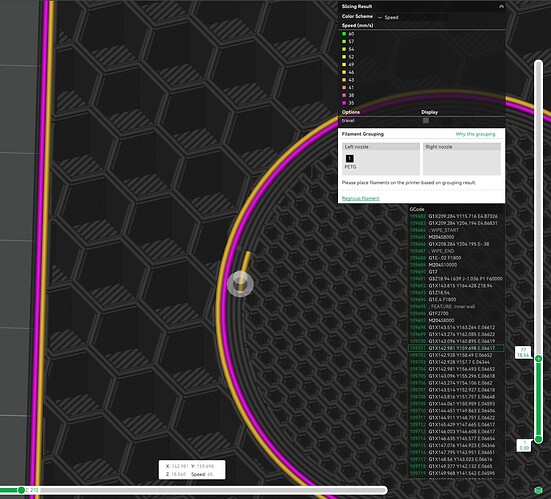Viewport: 551px width, 499px height.
Task: Click the plus handle on layer slider
Action: click(x=538, y=358)
